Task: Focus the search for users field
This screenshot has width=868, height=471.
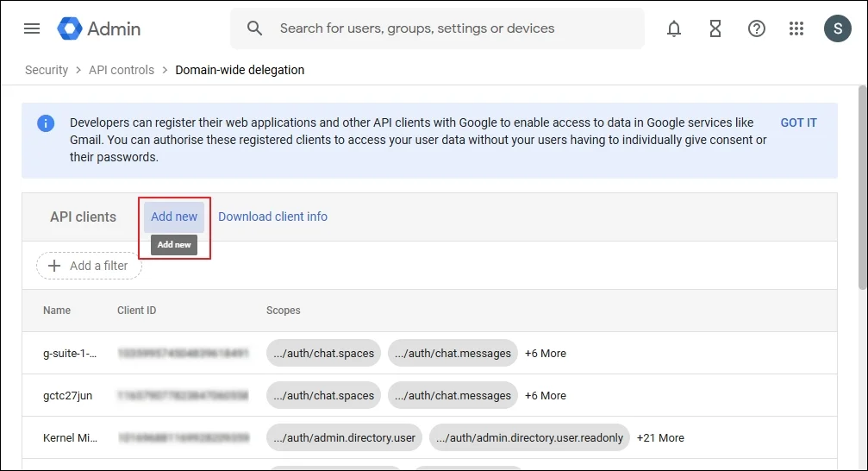Action: [437, 28]
